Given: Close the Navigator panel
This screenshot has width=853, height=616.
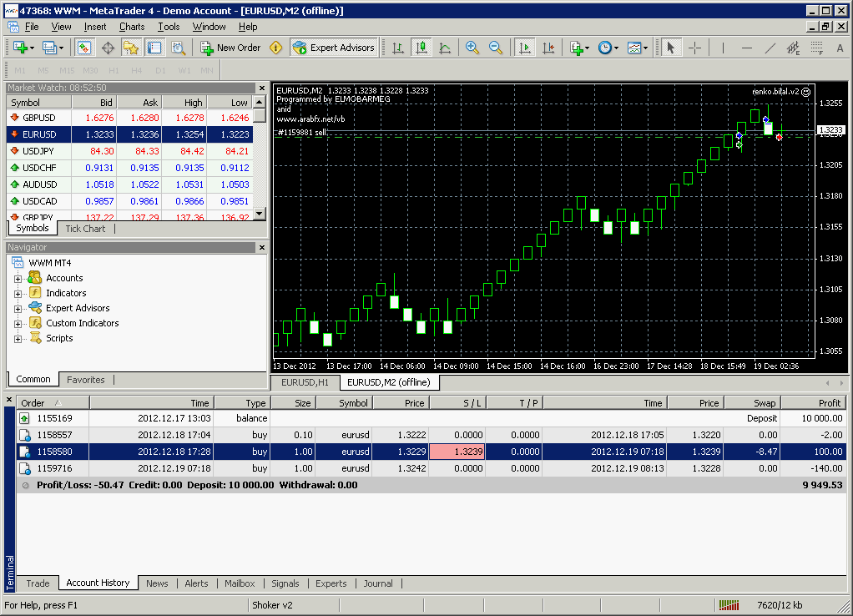Looking at the screenshot, I should (x=262, y=248).
